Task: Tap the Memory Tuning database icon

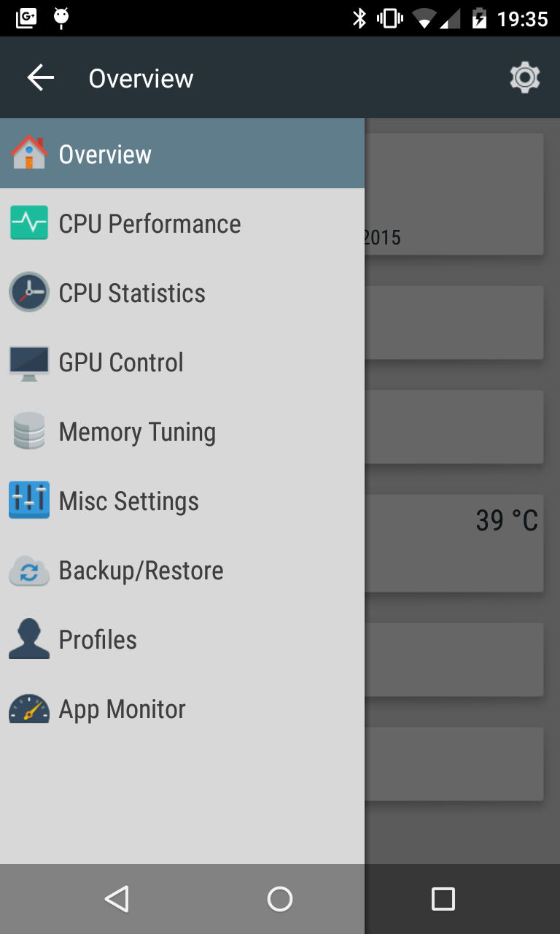Action: pyautogui.click(x=29, y=431)
